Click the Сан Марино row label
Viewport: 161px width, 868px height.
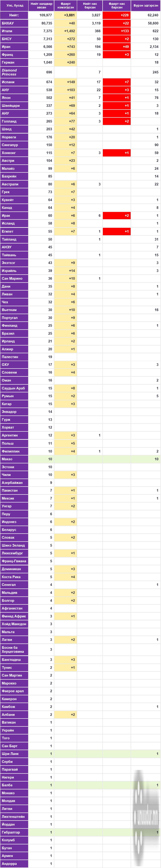[14, 278]
